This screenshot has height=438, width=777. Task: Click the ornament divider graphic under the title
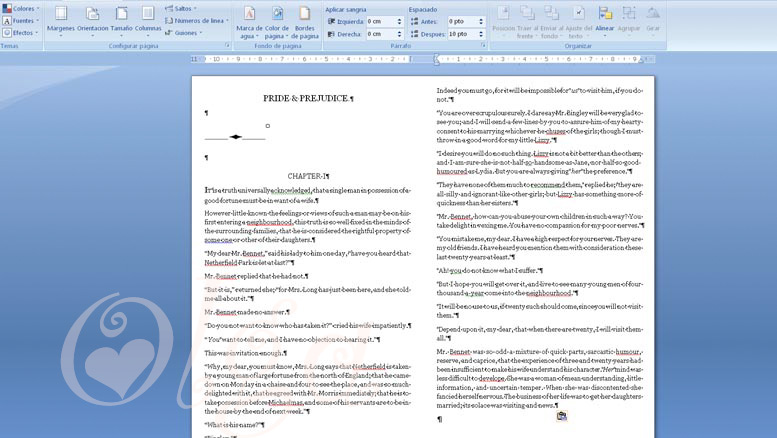(x=236, y=137)
